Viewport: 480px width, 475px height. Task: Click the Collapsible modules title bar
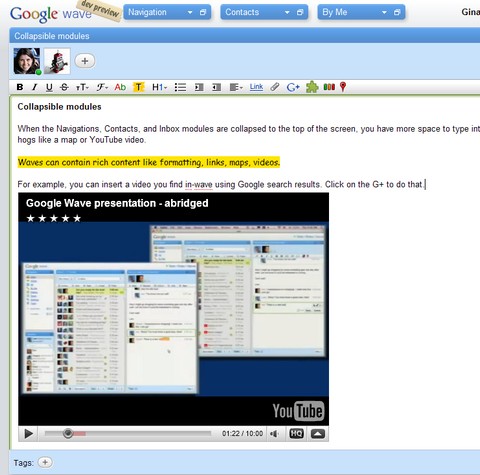pyautogui.click(x=245, y=36)
